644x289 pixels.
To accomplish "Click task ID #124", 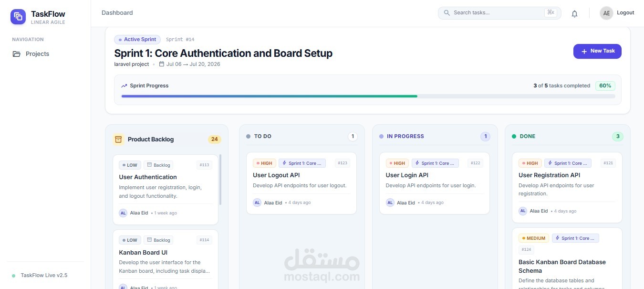I will coord(526,249).
